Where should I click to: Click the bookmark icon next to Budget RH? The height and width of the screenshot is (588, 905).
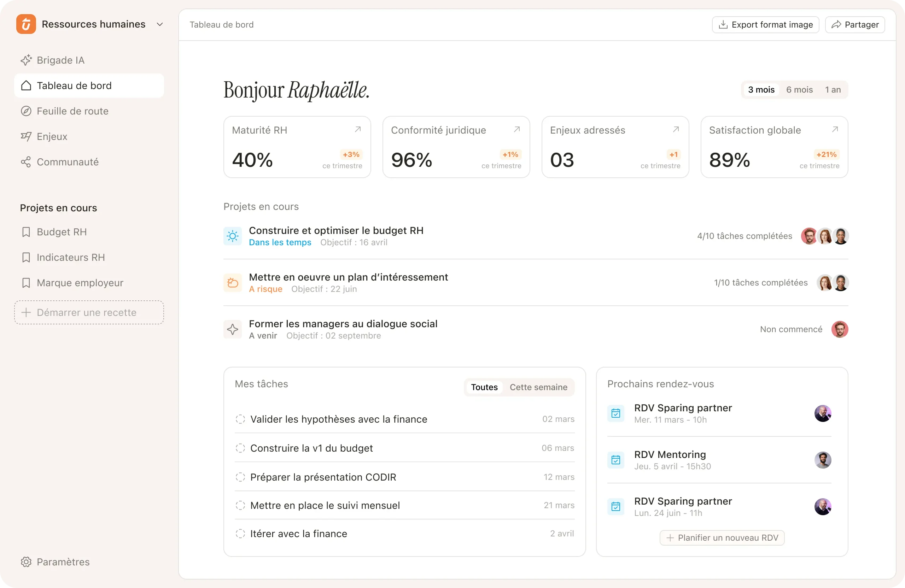coord(26,232)
